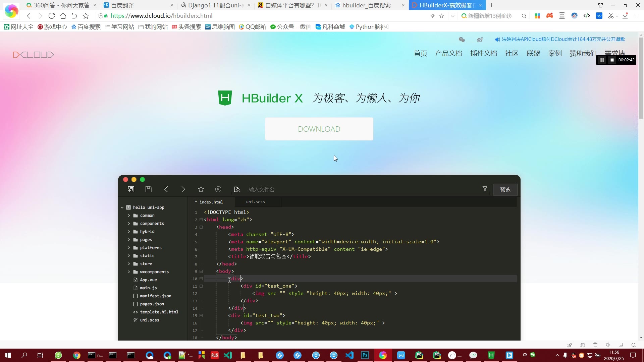
Task: Reload the page with refresh icon
Action: (51, 16)
